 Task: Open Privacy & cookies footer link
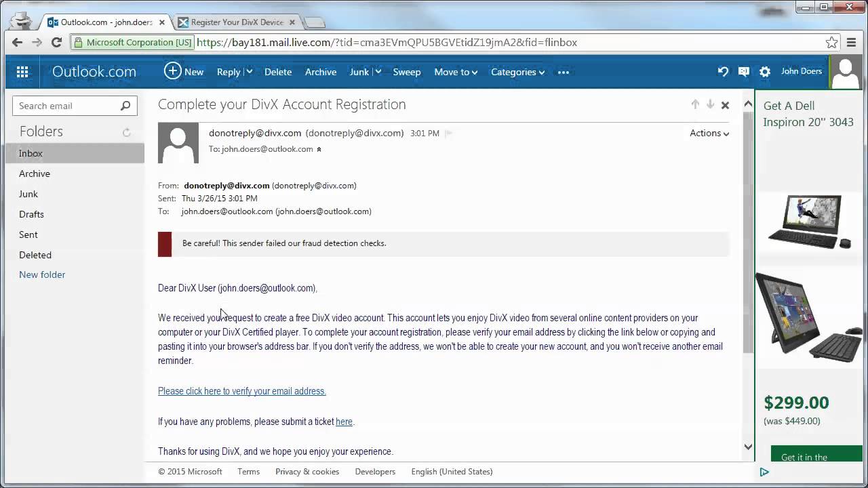pyautogui.click(x=307, y=472)
